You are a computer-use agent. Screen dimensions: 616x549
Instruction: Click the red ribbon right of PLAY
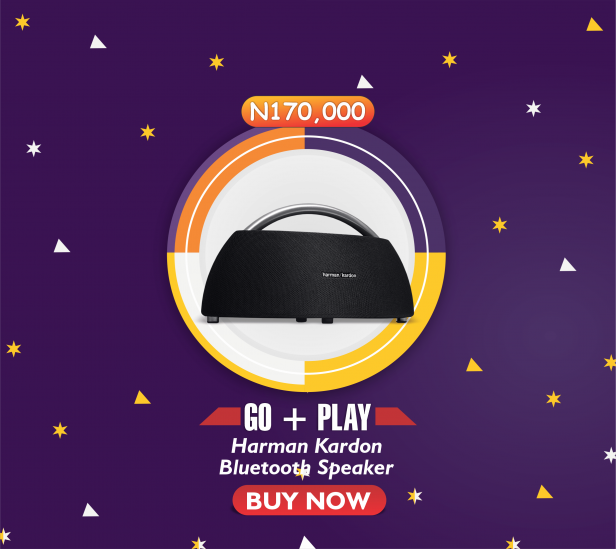coord(395,416)
